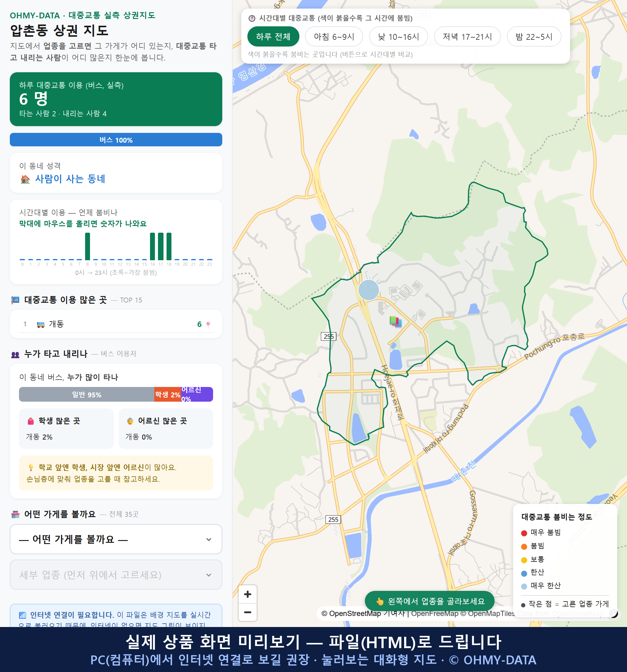This screenshot has height=672, width=627.
Task: Click the hour 17 bar in the chart
Action: [x=160, y=246]
